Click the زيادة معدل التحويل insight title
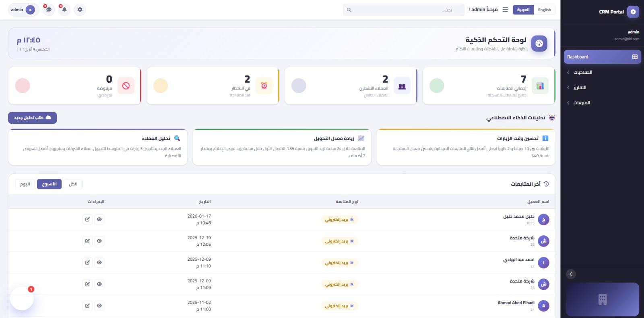This screenshot has width=644, height=318. (x=334, y=138)
